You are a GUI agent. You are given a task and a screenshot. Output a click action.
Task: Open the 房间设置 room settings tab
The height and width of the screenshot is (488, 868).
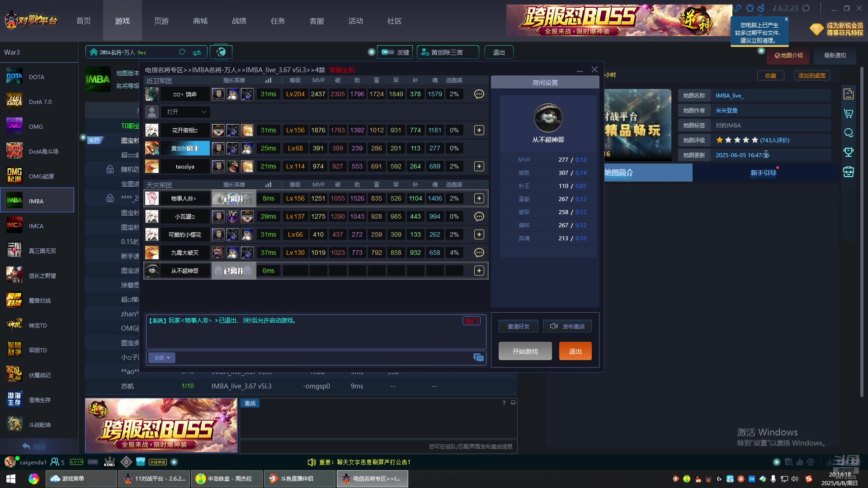pyautogui.click(x=545, y=83)
